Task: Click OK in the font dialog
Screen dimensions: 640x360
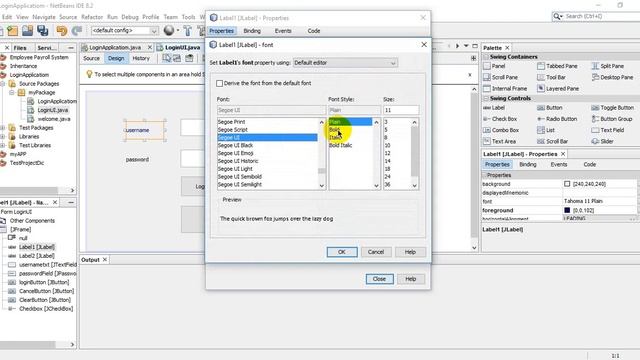Action: click(342, 252)
